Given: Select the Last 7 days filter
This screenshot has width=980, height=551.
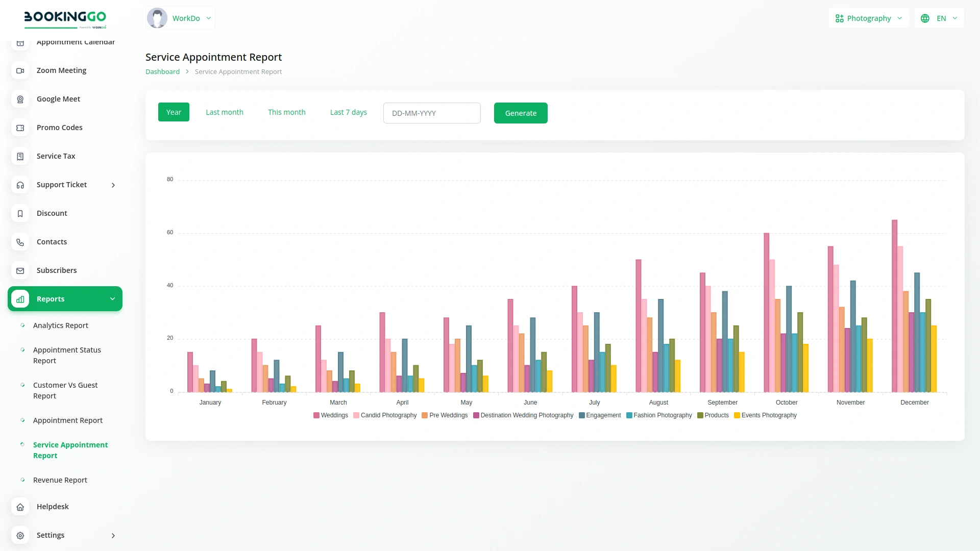Looking at the screenshot, I should tap(348, 112).
